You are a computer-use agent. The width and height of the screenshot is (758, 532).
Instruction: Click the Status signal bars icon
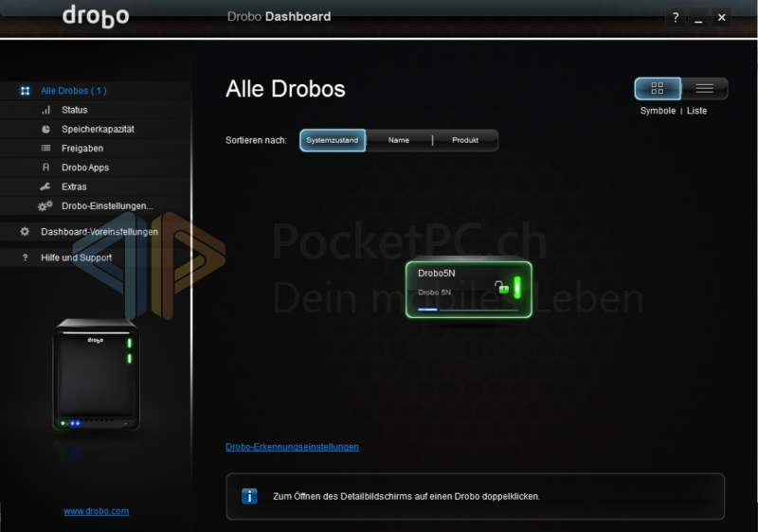[x=45, y=110]
